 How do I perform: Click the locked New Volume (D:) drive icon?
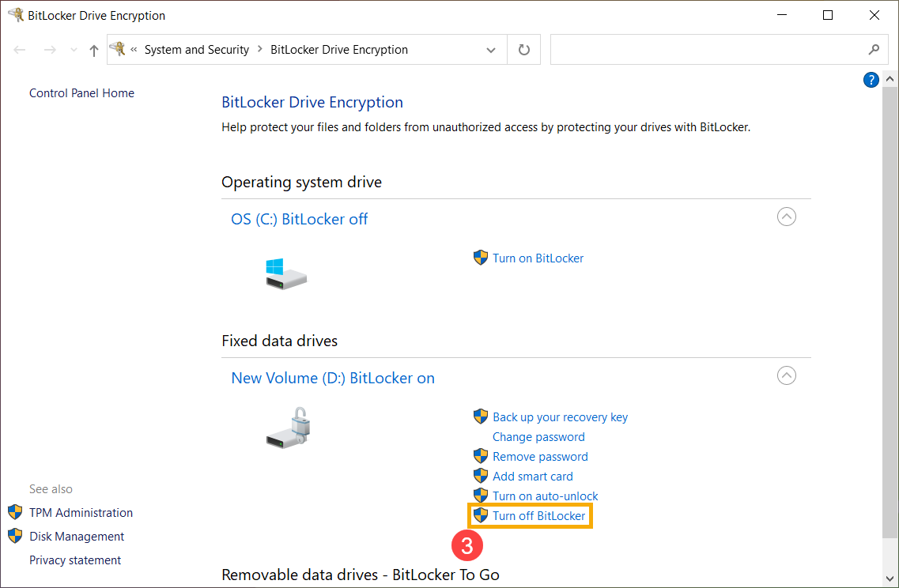[289, 428]
